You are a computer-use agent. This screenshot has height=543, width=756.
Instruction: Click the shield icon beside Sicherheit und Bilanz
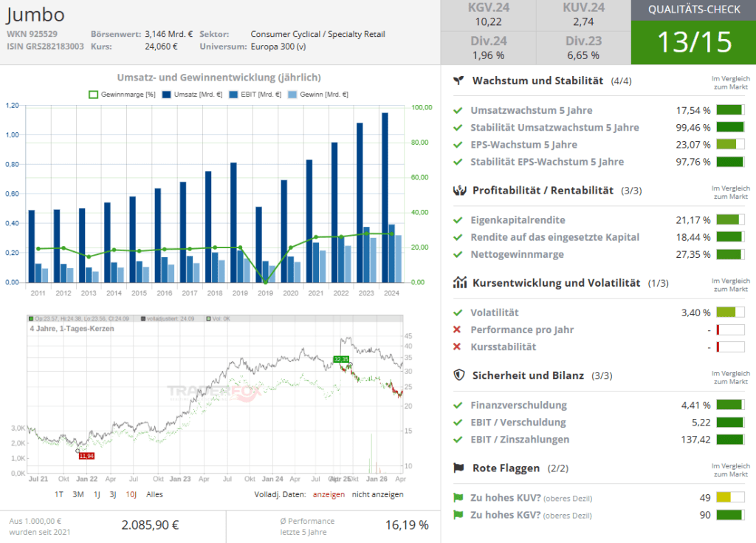[458, 375]
